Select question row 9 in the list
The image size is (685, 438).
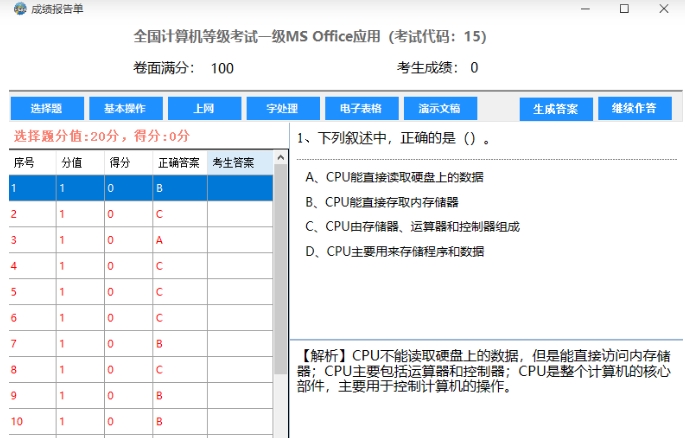[x=141, y=395]
